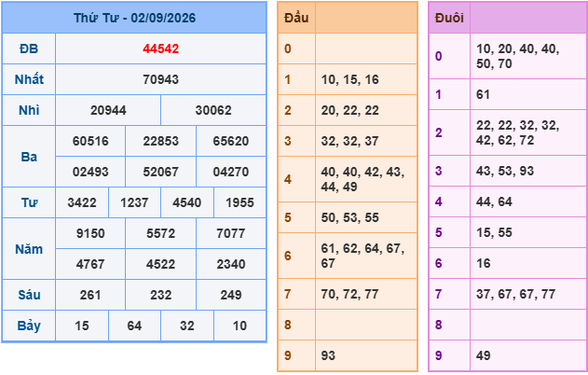Select the Đầu row 4 values cell
Viewport: 588px width, 375px height.
click(366, 179)
